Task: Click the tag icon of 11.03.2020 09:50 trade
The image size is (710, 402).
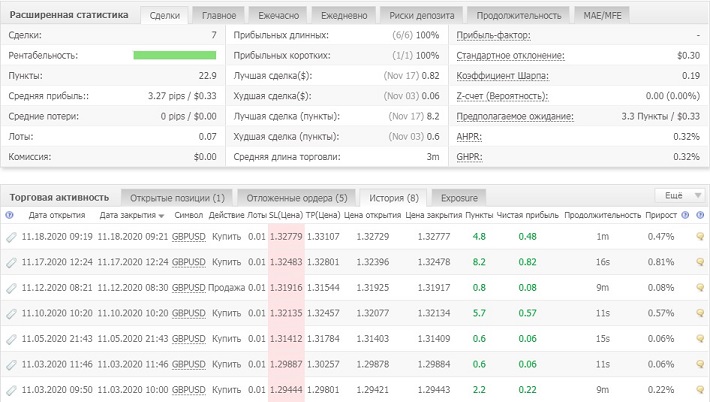Action: coord(11,390)
